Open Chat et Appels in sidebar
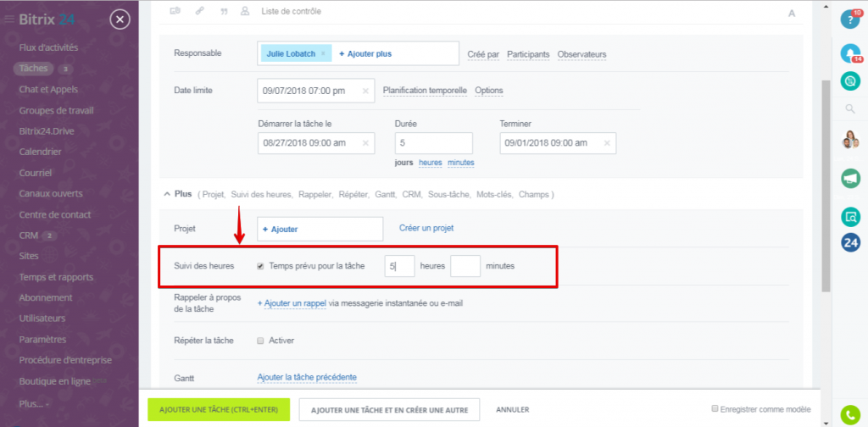 pos(48,89)
